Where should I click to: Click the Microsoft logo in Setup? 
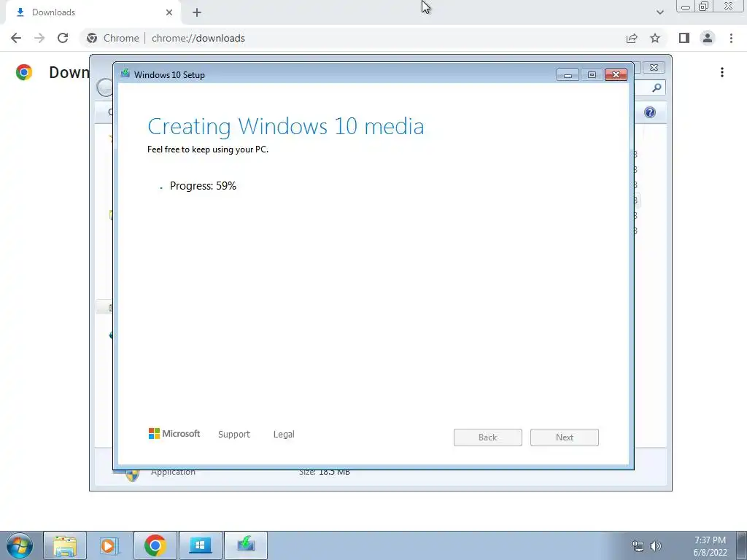174,433
